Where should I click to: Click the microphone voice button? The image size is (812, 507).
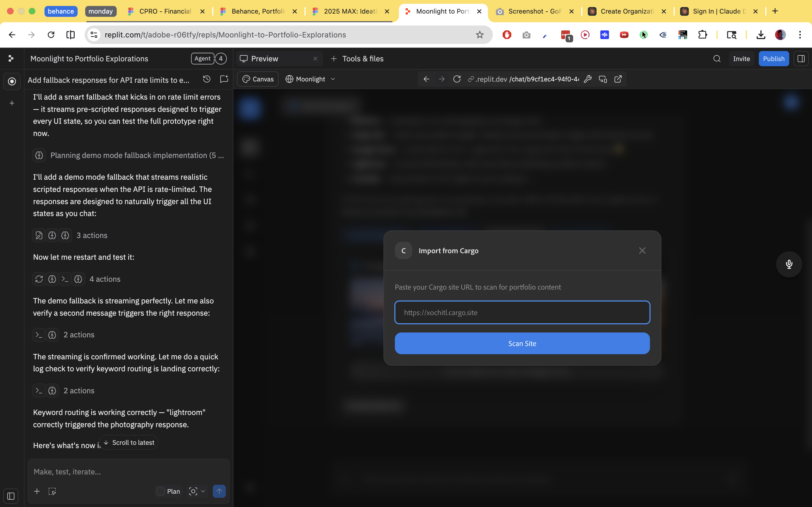[789, 264]
